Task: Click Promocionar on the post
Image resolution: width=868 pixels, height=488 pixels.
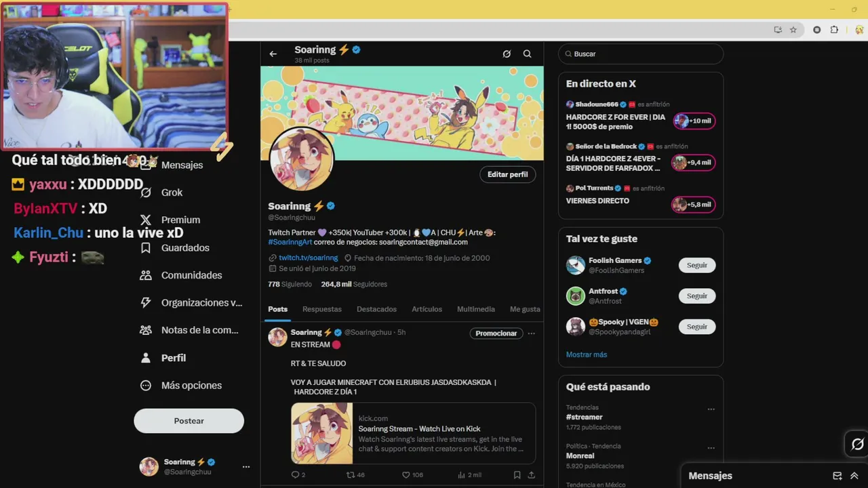Action: (x=496, y=333)
